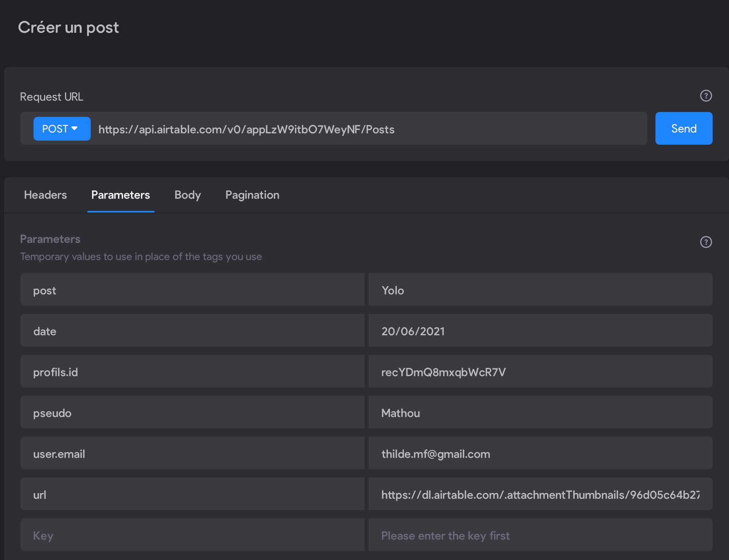Click the 'profils.id' key field

(x=192, y=372)
